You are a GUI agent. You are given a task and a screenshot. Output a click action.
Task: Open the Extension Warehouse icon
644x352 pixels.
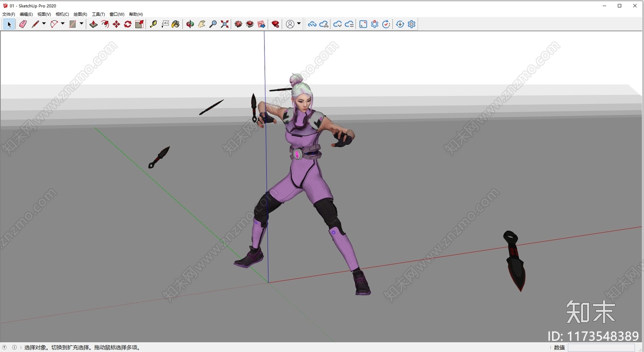250,24
